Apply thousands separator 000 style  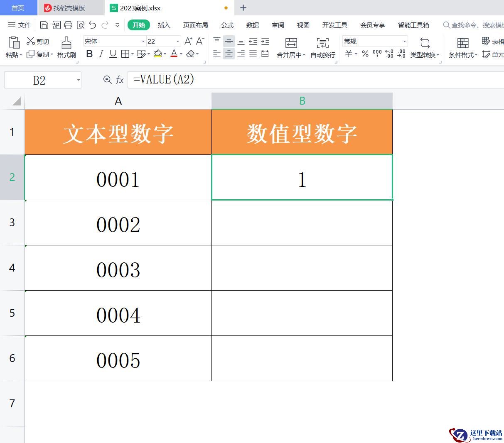pos(377,53)
